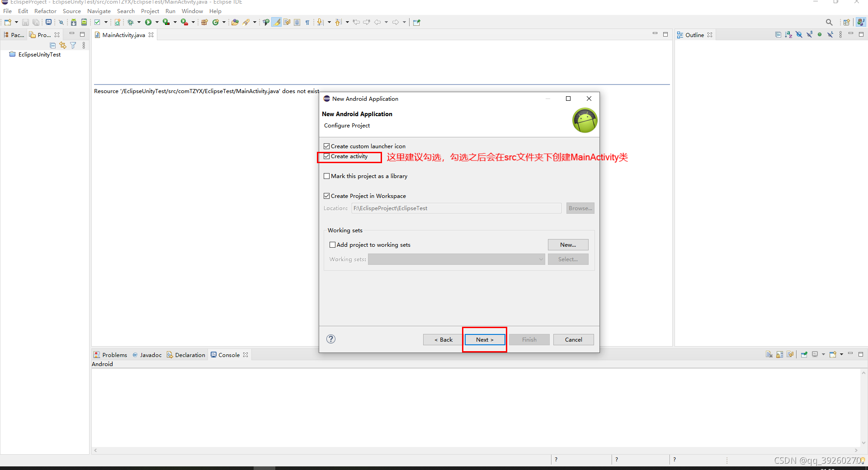Click the filter funnel icon in Project Explorer

pyautogui.click(x=73, y=45)
